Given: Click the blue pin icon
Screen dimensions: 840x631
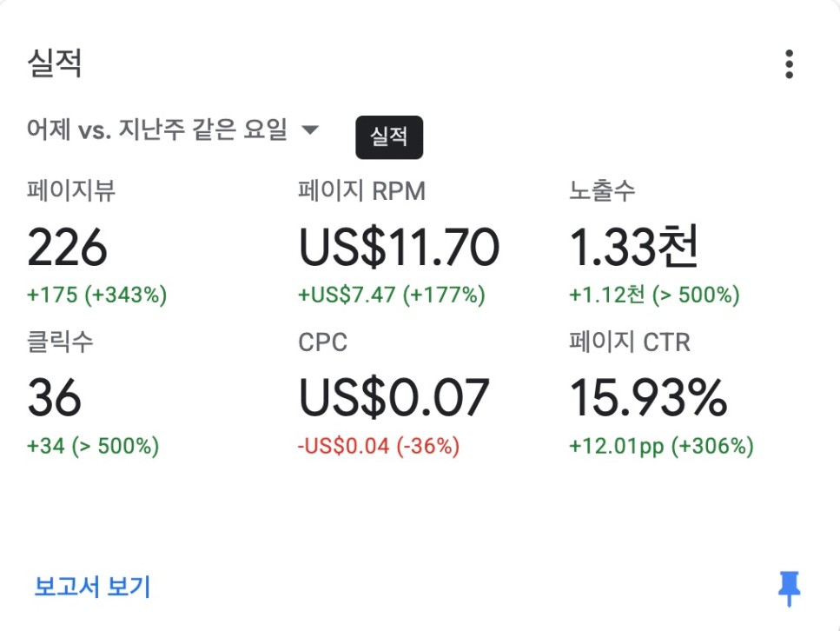Looking at the screenshot, I should [789, 588].
